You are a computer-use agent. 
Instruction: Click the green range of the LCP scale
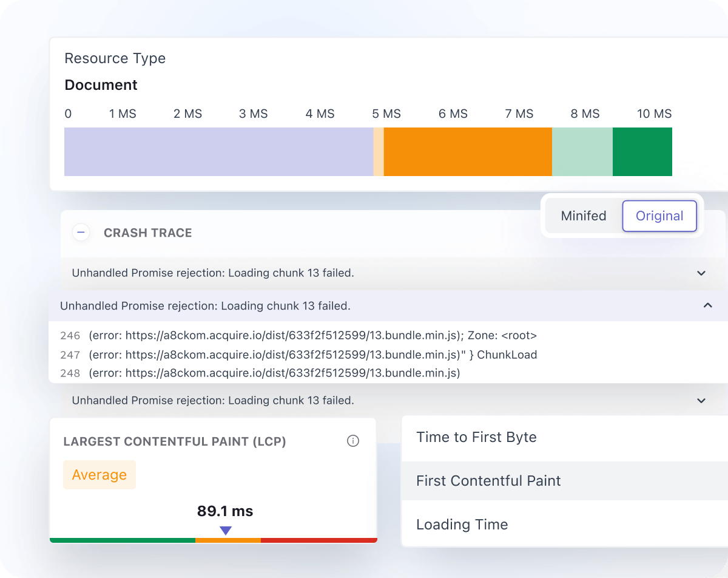123,540
